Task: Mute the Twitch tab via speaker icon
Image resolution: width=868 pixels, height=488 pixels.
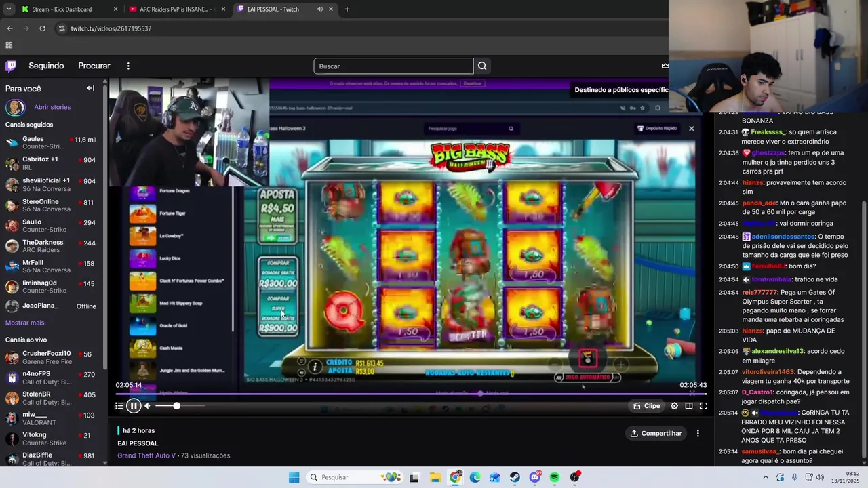Action: 319,9
